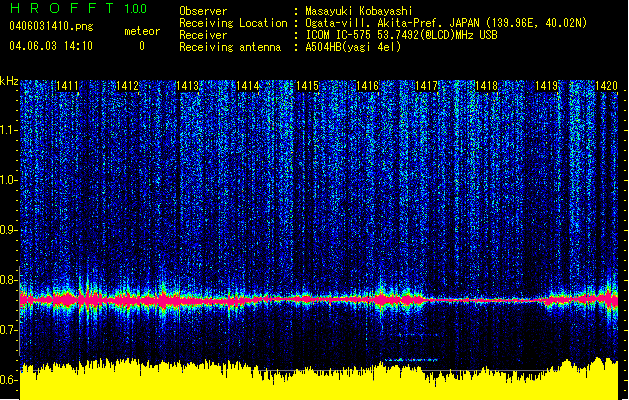Click the 1.0 kHz axis label
This screenshot has height=400, width=629.
tap(9, 180)
